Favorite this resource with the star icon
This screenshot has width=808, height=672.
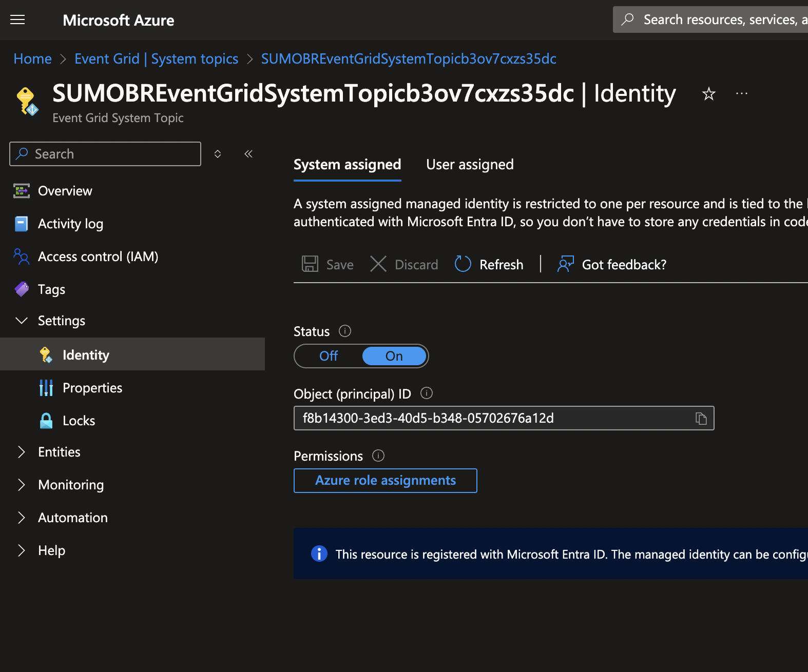708,94
